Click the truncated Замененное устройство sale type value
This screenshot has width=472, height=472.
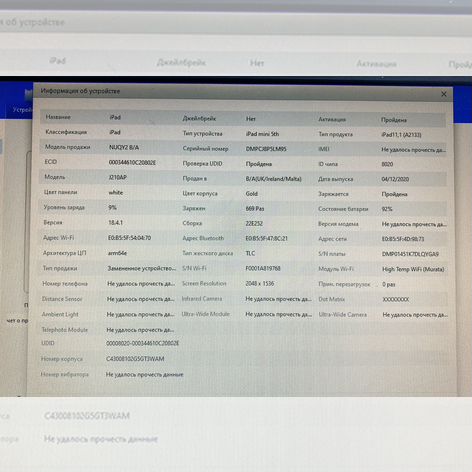141,268
